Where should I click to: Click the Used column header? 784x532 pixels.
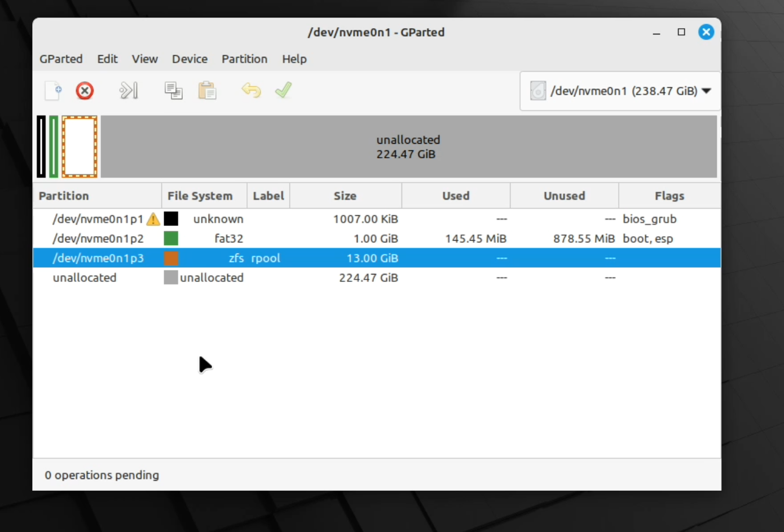coord(456,196)
